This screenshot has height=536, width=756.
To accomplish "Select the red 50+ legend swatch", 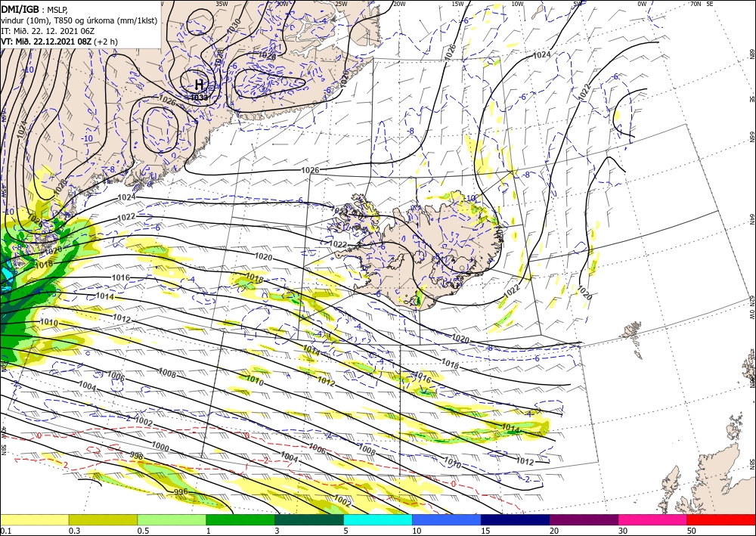I will (x=721, y=519).
